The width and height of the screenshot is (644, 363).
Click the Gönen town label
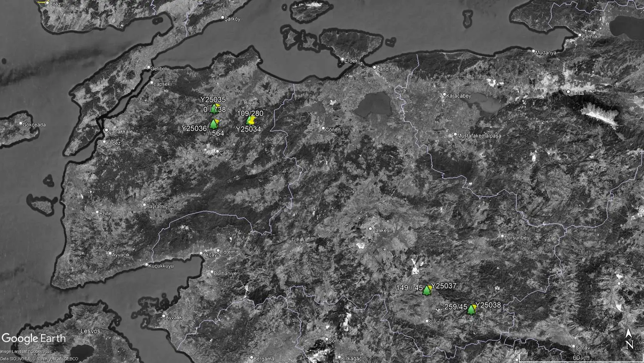tap(333, 130)
